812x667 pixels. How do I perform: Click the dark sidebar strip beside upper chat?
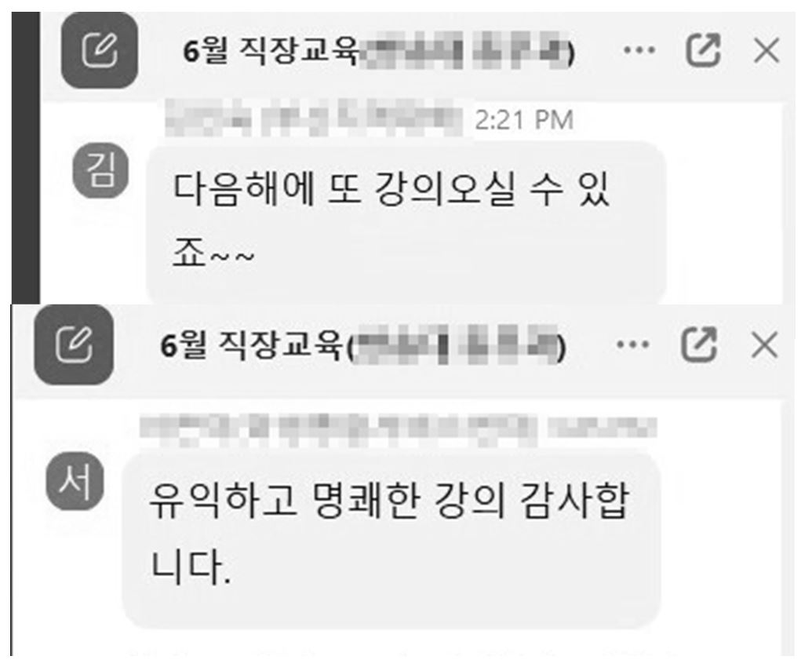pos(26,158)
